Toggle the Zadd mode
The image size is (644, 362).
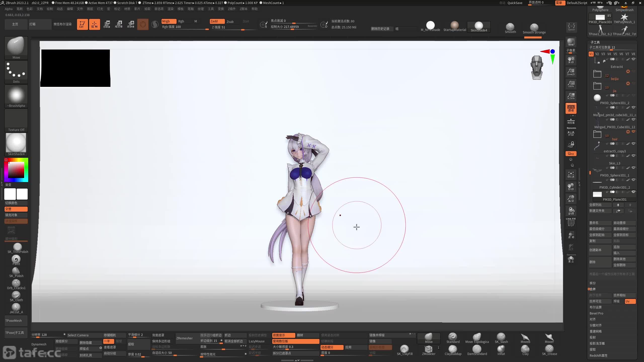click(217, 21)
